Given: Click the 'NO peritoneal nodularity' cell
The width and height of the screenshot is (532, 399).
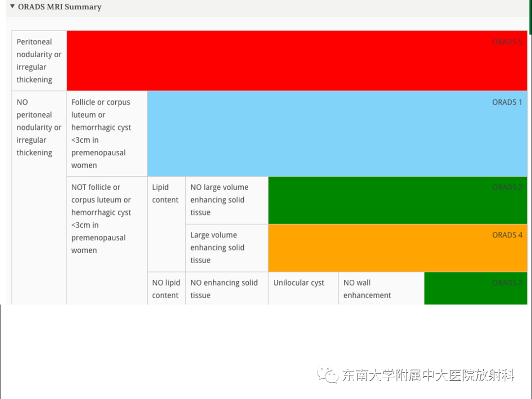Looking at the screenshot, I should 39,198.
